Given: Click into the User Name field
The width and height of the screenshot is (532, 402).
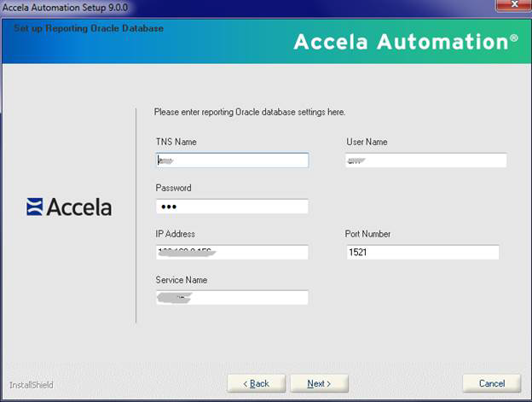Looking at the screenshot, I should [425, 160].
